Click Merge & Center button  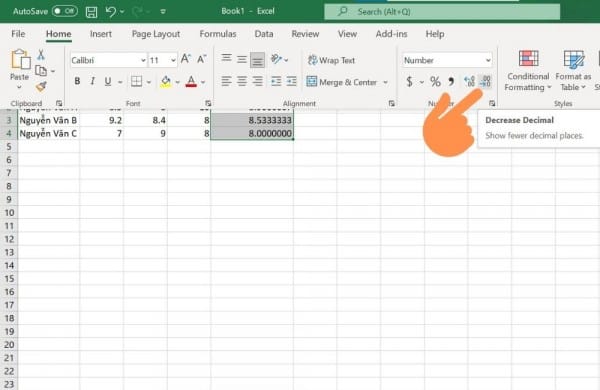pyautogui.click(x=342, y=82)
